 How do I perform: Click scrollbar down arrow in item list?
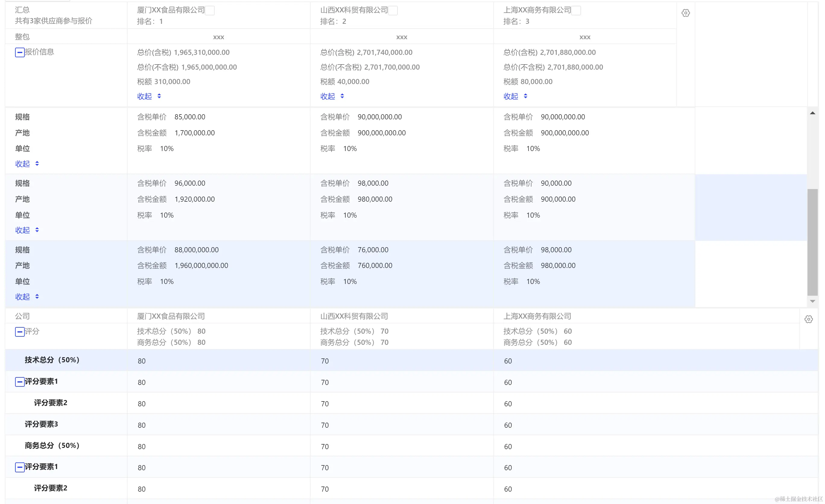(x=812, y=301)
